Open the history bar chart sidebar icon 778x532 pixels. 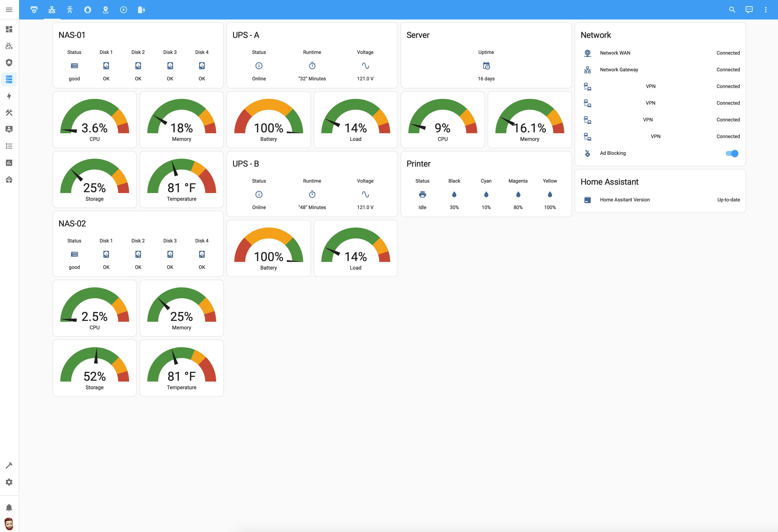(9, 163)
